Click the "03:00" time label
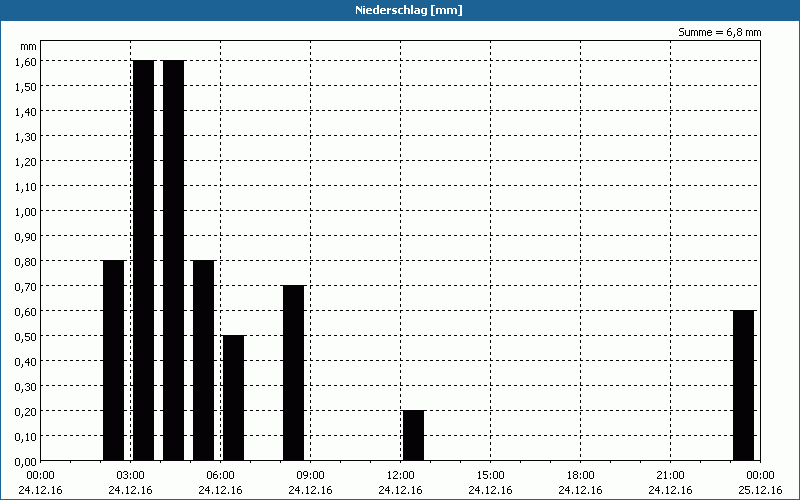This screenshot has width=800, height=500. pos(130,476)
